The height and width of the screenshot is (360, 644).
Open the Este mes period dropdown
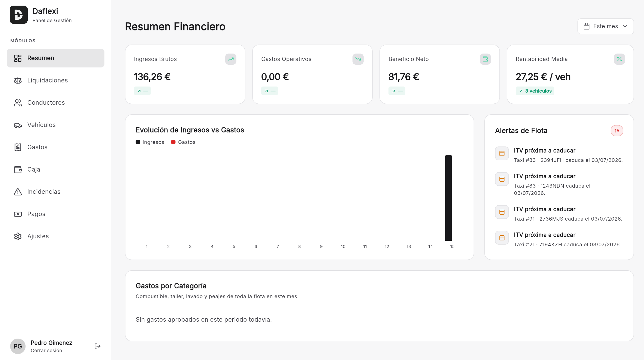tap(605, 26)
